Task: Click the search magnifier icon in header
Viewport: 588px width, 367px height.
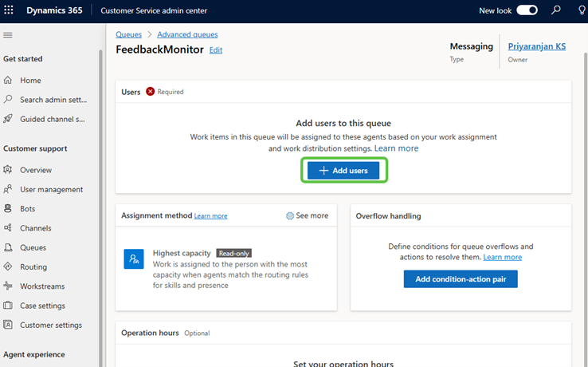Action: (x=556, y=10)
